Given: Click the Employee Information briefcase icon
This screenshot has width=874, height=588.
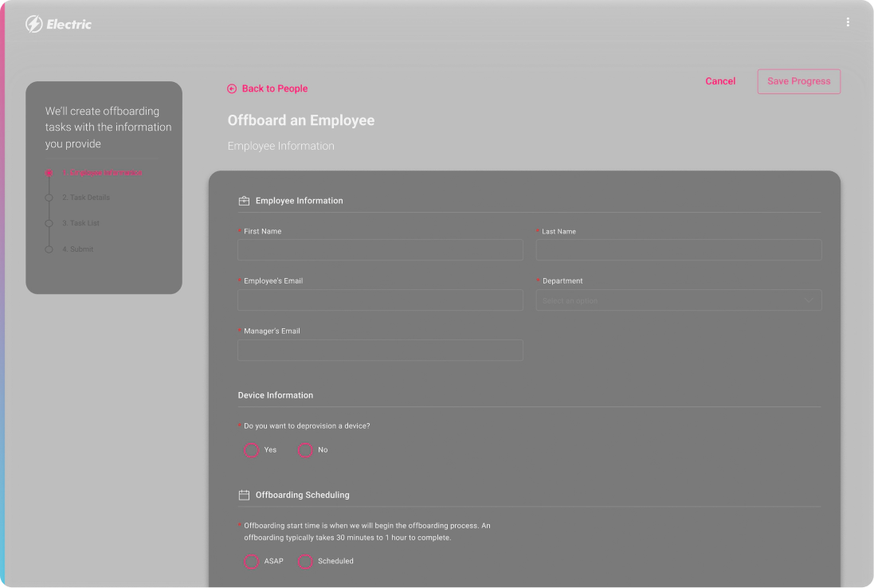Looking at the screenshot, I should click(x=244, y=201).
